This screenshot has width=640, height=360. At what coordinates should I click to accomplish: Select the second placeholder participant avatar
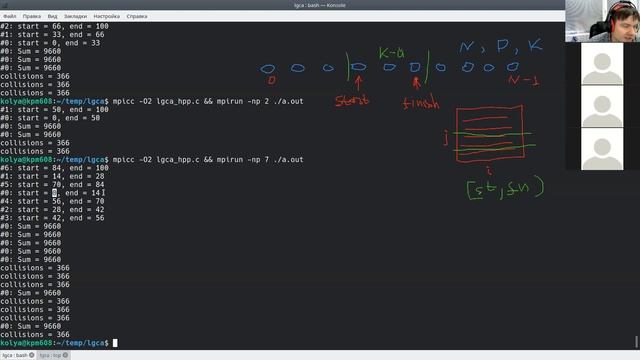pyautogui.click(x=602, y=106)
